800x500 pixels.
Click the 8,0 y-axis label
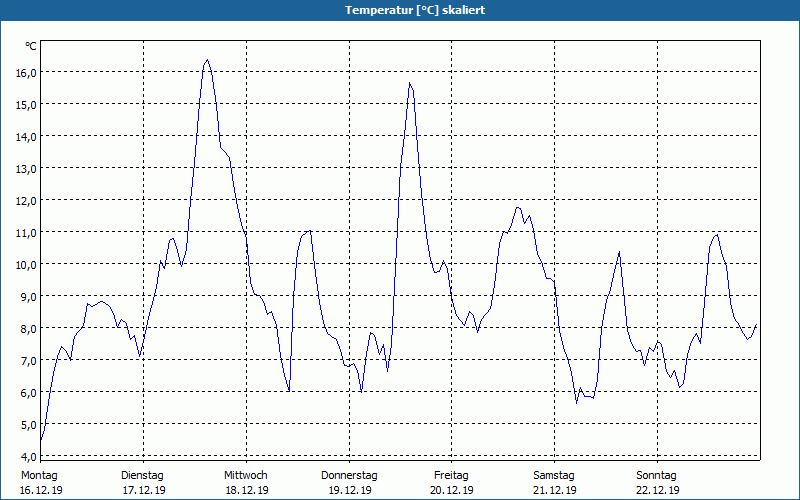pyautogui.click(x=28, y=329)
